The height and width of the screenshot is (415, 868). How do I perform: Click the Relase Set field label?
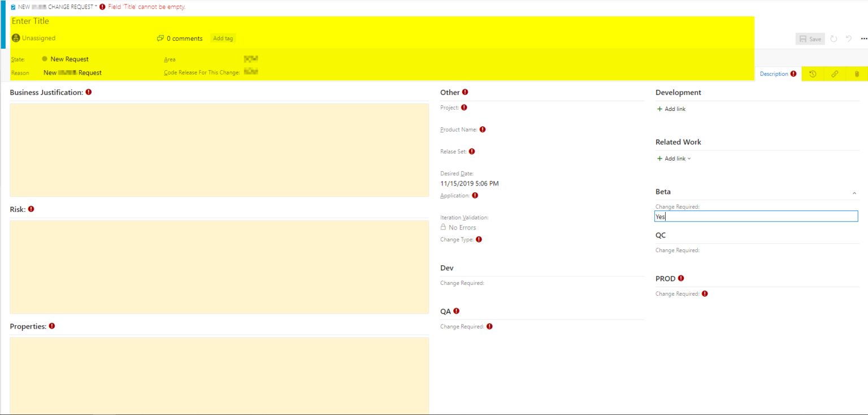click(453, 152)
